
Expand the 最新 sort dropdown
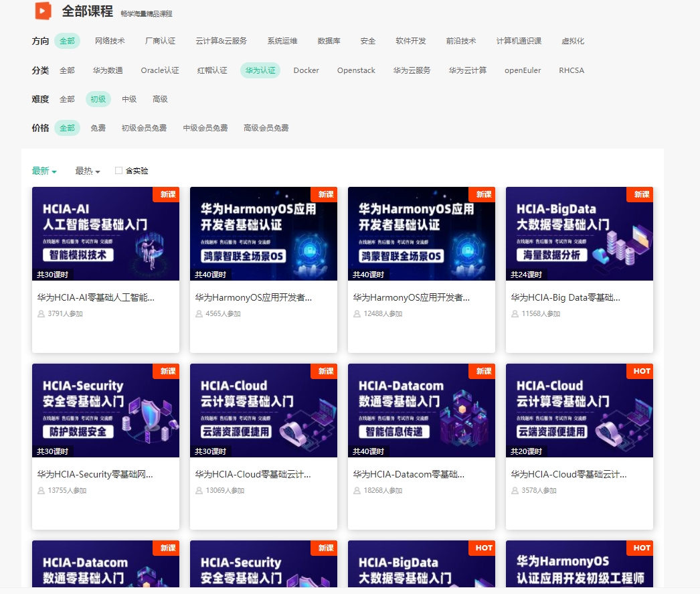[x=44, y=171]
